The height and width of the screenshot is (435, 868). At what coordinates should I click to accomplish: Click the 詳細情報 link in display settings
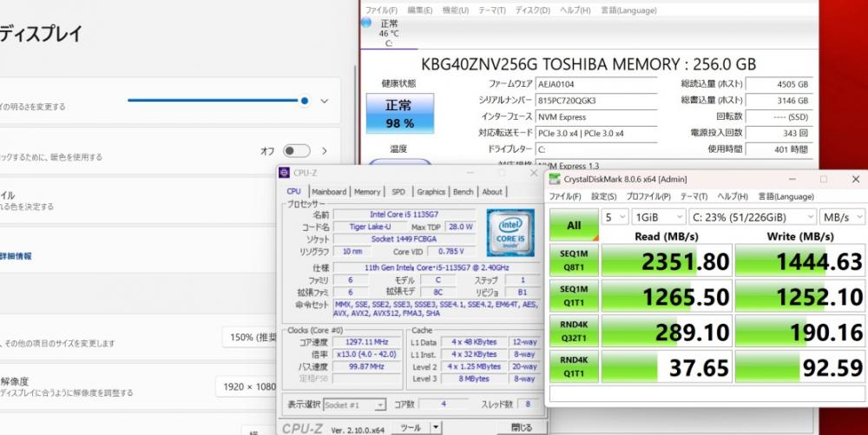point(16,255)
